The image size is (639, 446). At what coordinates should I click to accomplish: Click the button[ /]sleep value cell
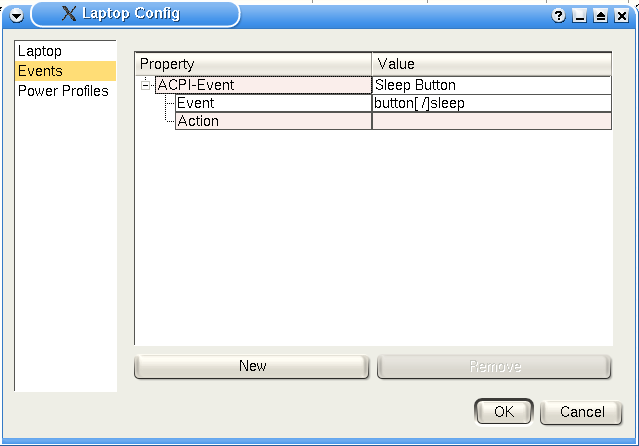pyautogui.click(x=492, y=103)
